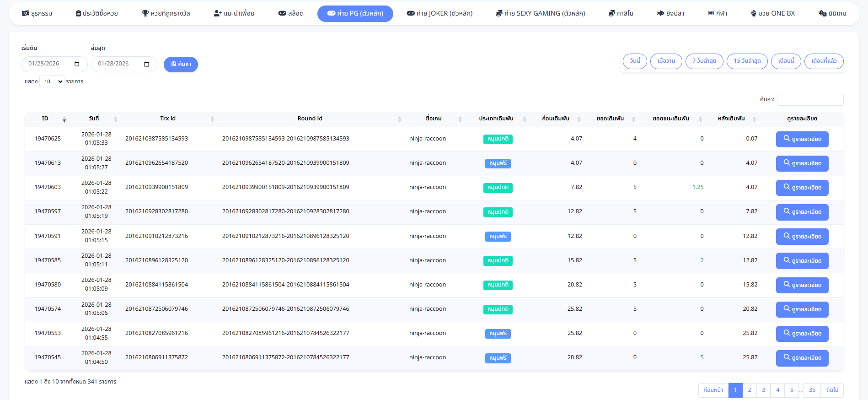This screenshot has width=868, height=400.
Task: Open ประวัติซื้อหวย menu item
Action: (x=96, y=14)
